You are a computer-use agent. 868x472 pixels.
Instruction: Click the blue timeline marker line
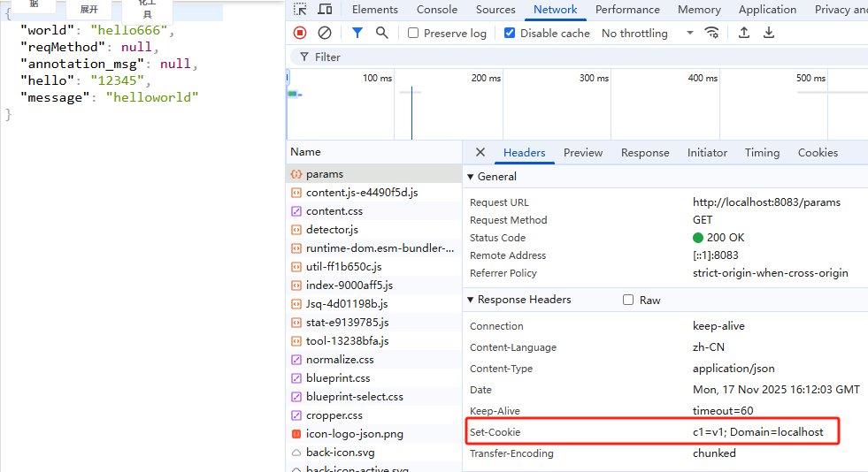tap(411, 113)
